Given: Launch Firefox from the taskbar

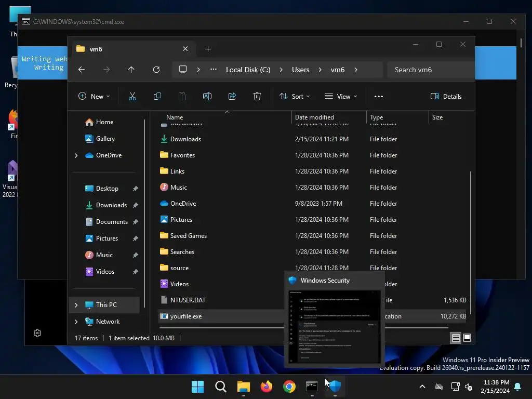Looking at the screenshot, I should pos(267,387).
